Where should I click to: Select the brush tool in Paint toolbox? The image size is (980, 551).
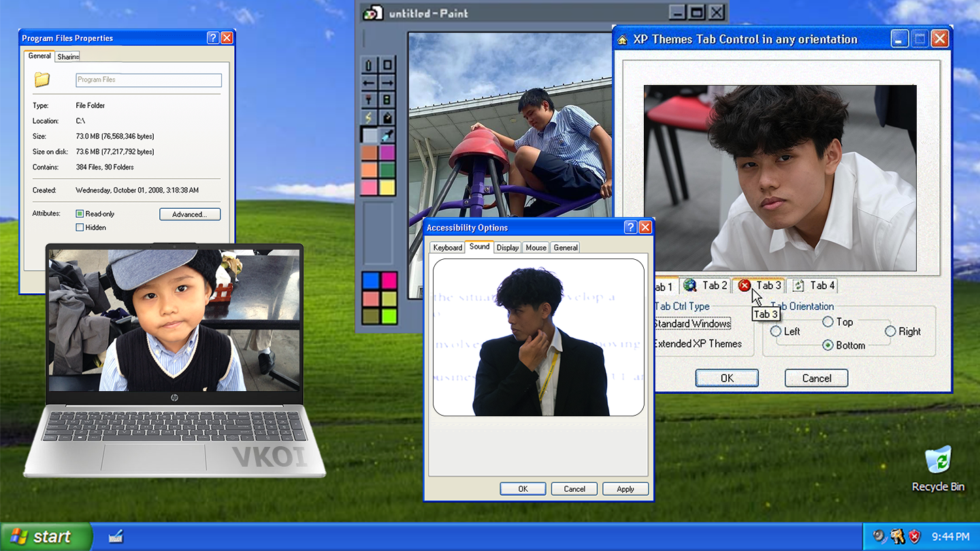click(x=369, y=101)
